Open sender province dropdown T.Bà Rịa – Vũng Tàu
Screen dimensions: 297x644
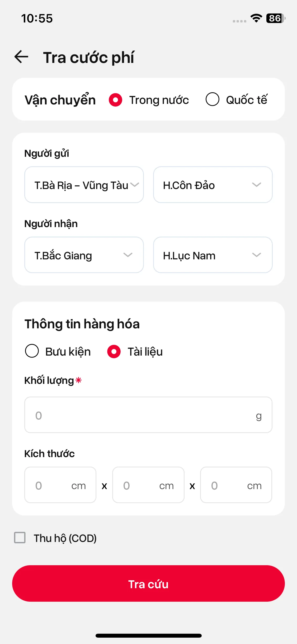click(x=84, y=185)
